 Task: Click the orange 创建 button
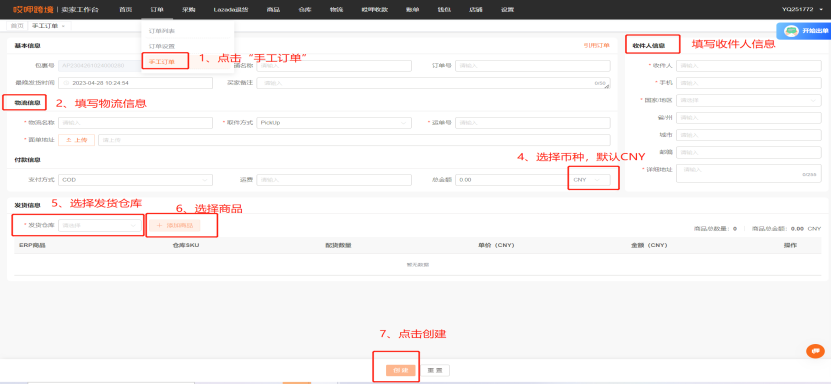point(397,370)
